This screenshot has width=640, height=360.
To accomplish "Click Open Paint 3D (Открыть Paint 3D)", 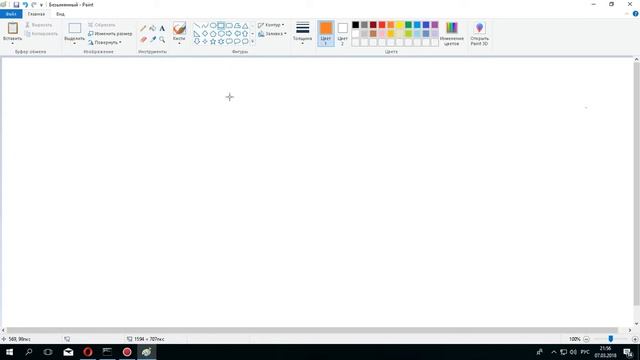I will (479, 33).
